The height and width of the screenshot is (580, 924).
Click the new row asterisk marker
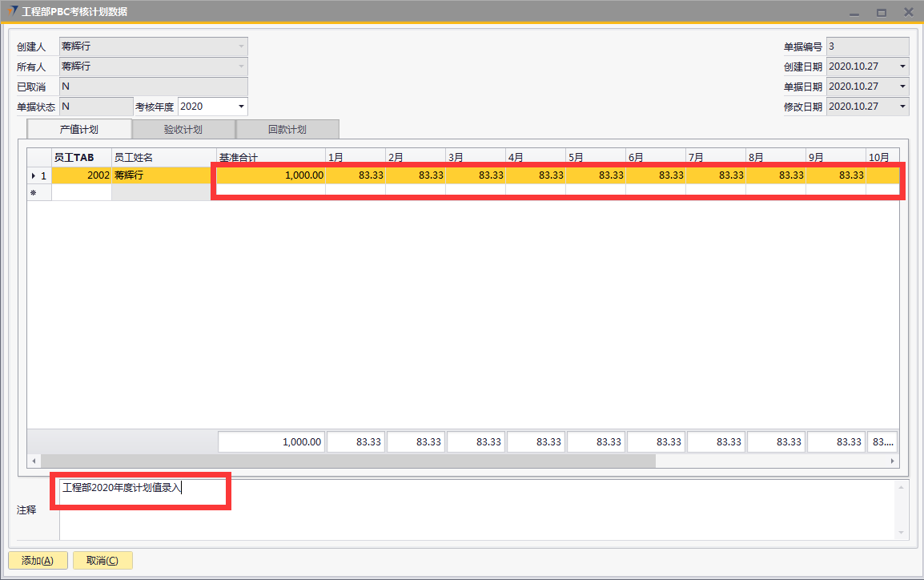tap(33, 193)
